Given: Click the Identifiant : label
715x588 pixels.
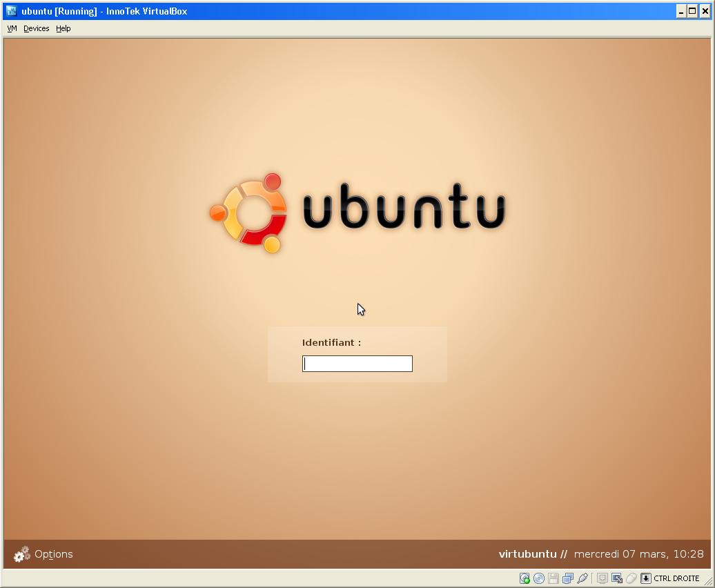Looking at the screenshot, I should [x=331, y=343].
